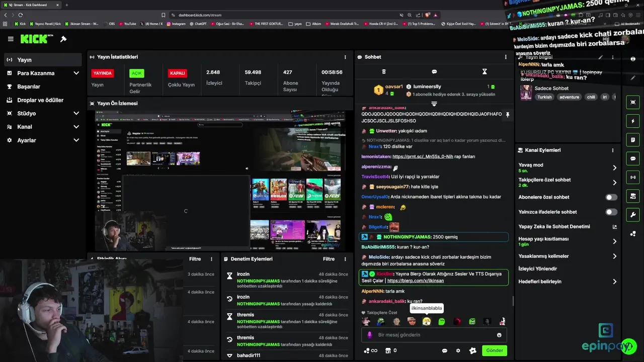Select the Pepe frog emote
Screen dimensions: 644x362
click(381, 321)
